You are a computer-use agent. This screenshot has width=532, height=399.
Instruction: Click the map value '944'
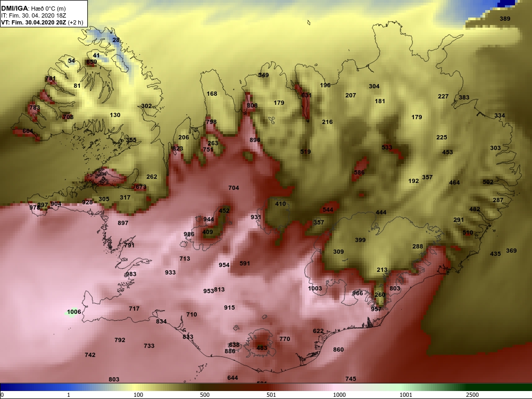pos(209,219)
